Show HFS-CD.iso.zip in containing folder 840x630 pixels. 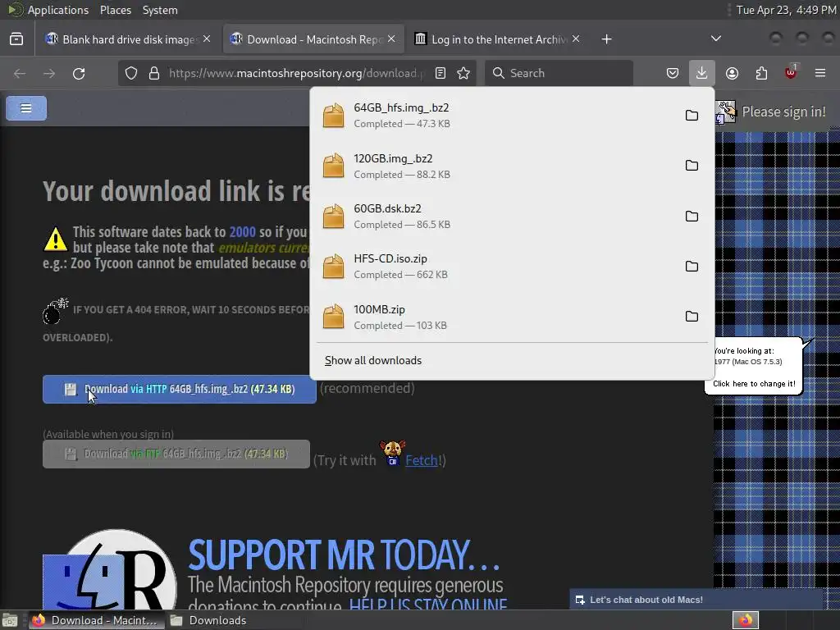pyautogui.click(x=692, y=267)
